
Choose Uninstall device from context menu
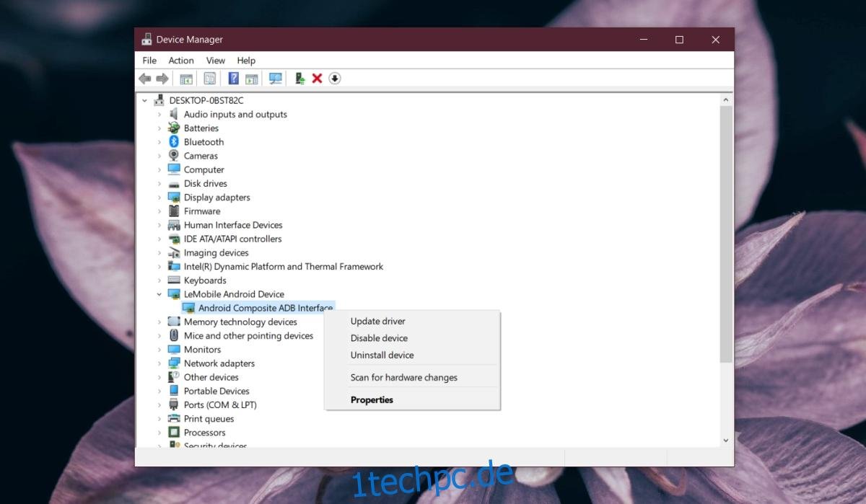(412, 355)
